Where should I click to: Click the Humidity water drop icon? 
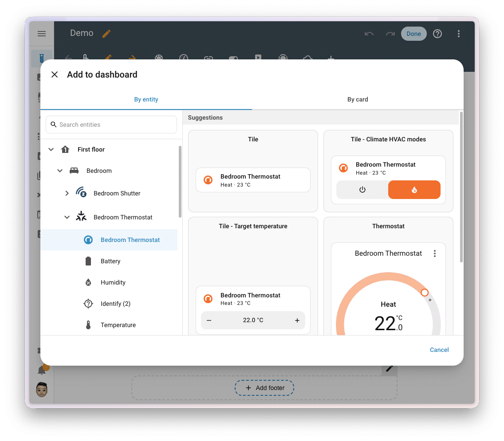(88, 282)
